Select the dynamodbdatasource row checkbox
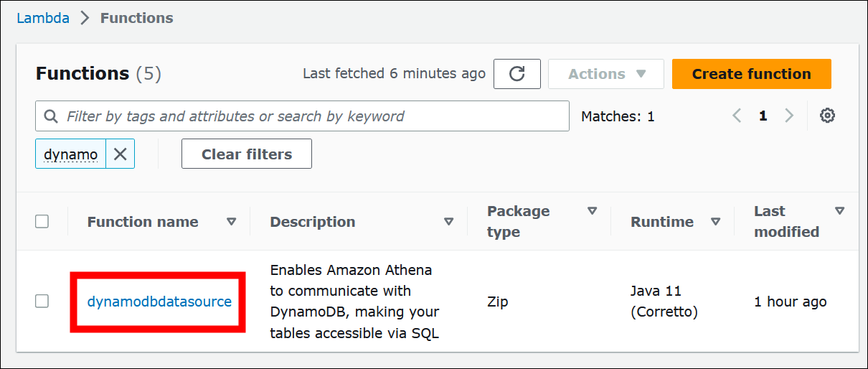 pos(42,302)
